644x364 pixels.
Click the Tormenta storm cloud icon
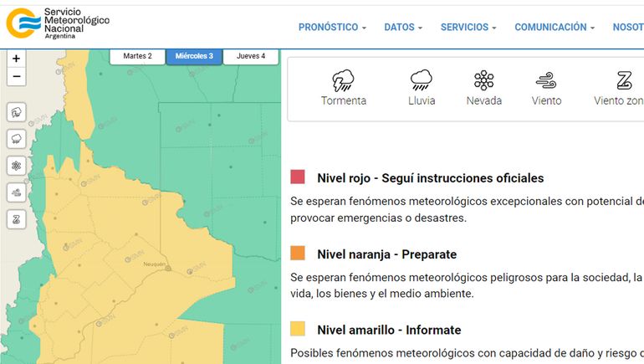pyautogui.click(x=343, y=81)
